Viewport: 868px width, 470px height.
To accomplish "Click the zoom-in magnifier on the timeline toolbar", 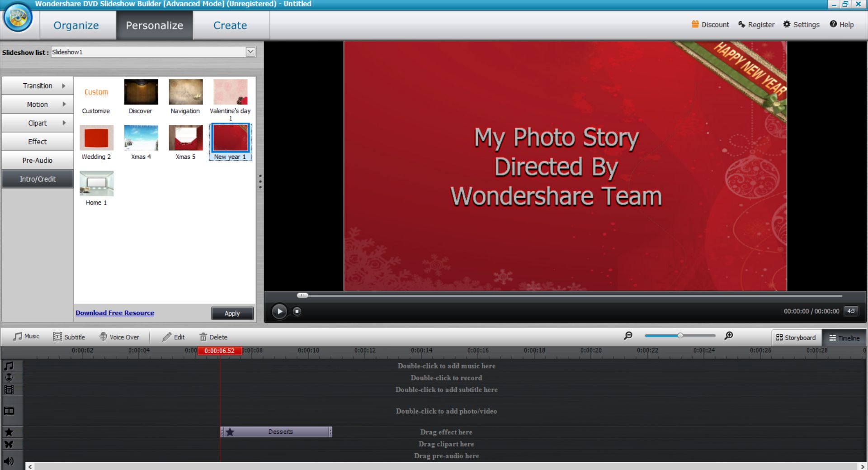I will (729, 336).
